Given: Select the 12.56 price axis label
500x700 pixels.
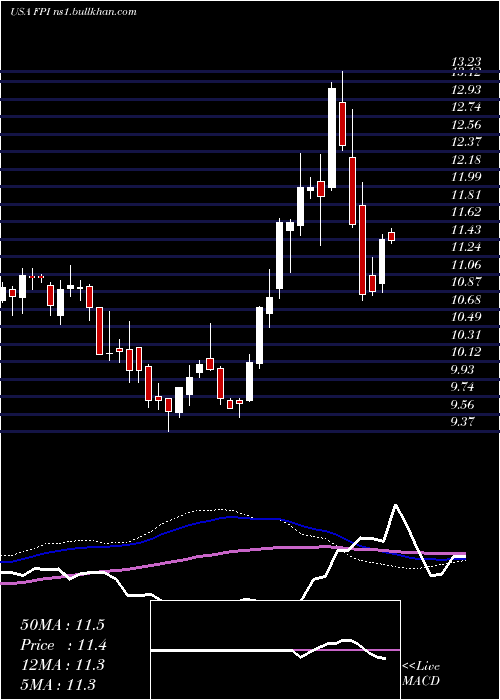Looking at the screenshot, I should pyautogui.click(x=466, y=125).
